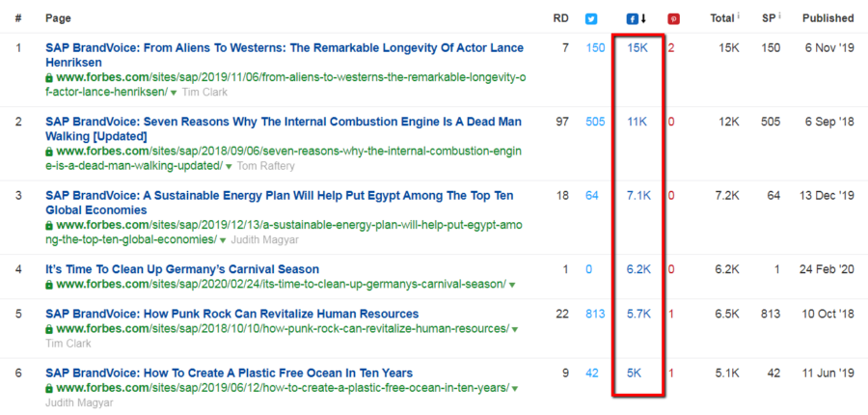Open the It's Time To Clean Up Germany's Carnival Season article
868x415 pixels.
tap(182, 270)
